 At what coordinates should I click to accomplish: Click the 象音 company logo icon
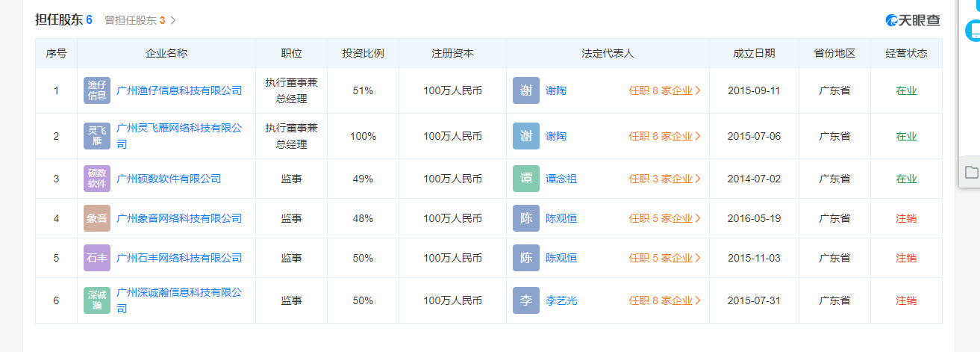click(x=97, y=218)
